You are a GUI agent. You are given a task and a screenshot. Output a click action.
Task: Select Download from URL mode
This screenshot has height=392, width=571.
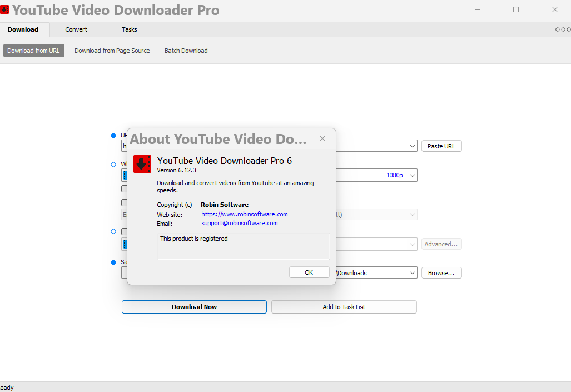33,51
